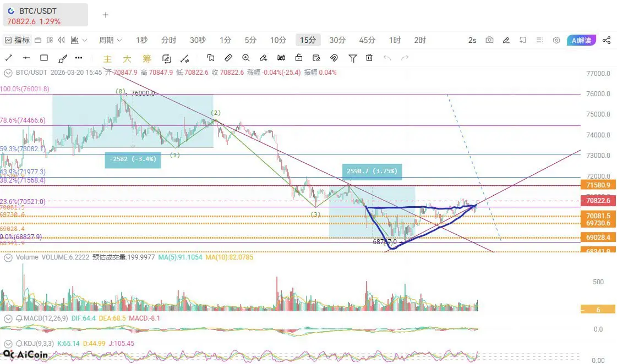Viewport: 617px width, 364px height.
Task: Add a new tab with plus
Action: tap(106, 15)
